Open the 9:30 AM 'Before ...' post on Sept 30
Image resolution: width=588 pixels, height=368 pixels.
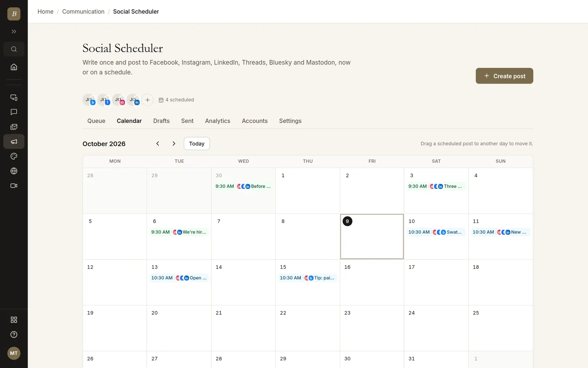[x=243, y=186]
